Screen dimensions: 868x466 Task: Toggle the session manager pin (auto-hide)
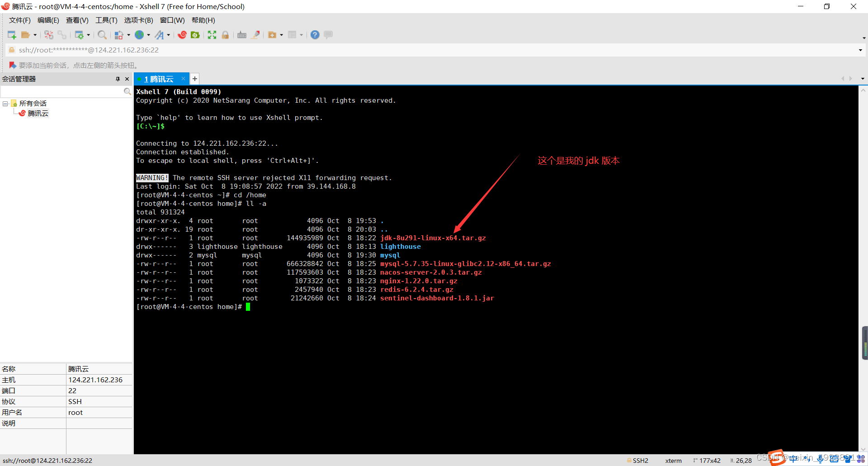pyautogui.click(x=118, y=79)
